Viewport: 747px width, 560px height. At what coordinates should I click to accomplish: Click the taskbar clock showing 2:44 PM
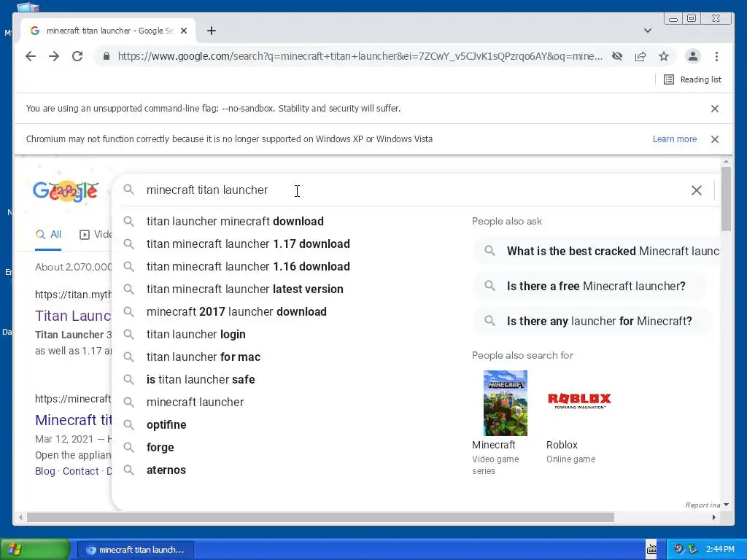coord(720,550)
